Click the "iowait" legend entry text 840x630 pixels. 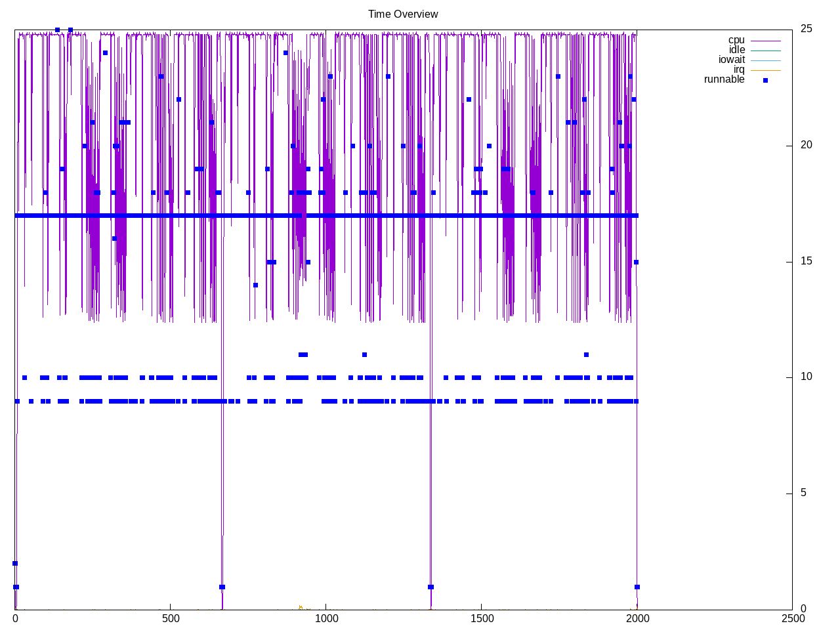click(x=731, y=60)
